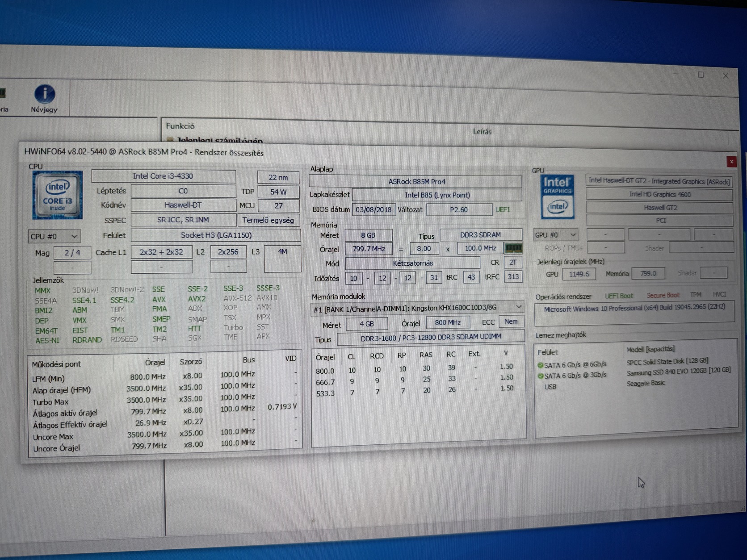This screenshot has width=747, height=560.
Task: Click the Átlagos aktív órajel operating point row
Action: (164, 411)
